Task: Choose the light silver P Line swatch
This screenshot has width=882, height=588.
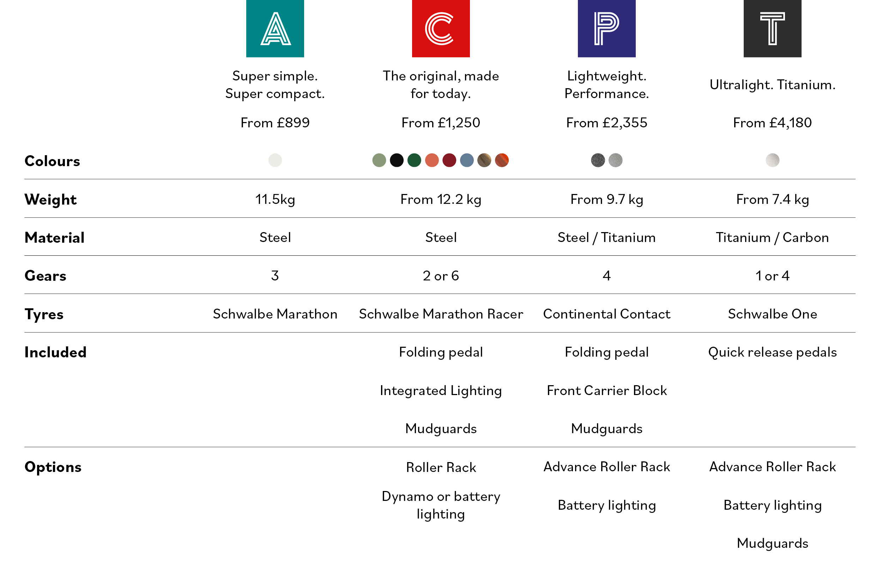Action: [616, 160]
